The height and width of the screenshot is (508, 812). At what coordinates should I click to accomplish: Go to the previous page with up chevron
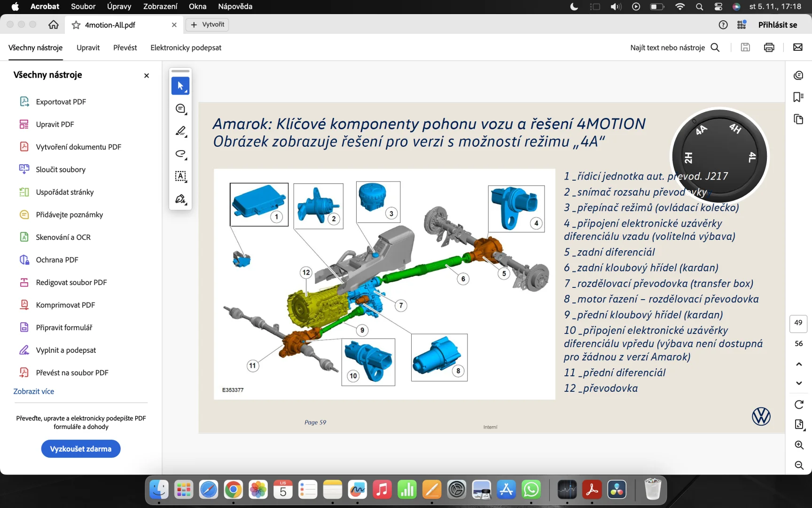pos(799,364)
